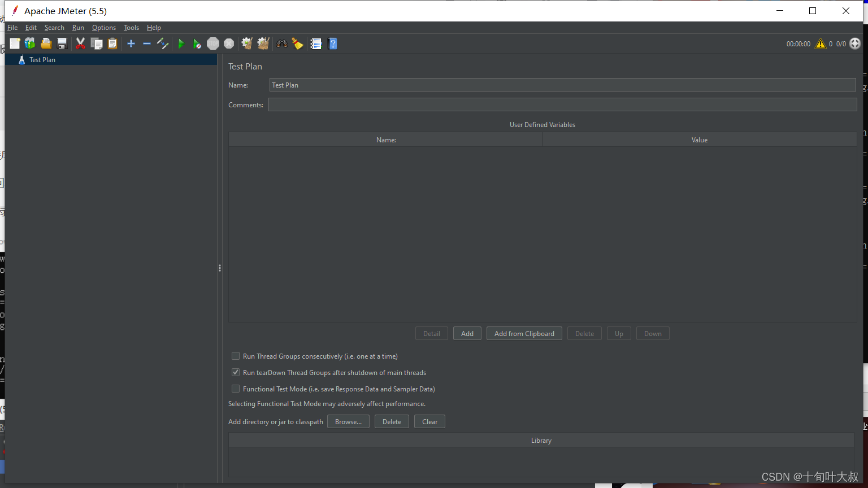Open the Search menu
The image size is (868, 488).
54,27
